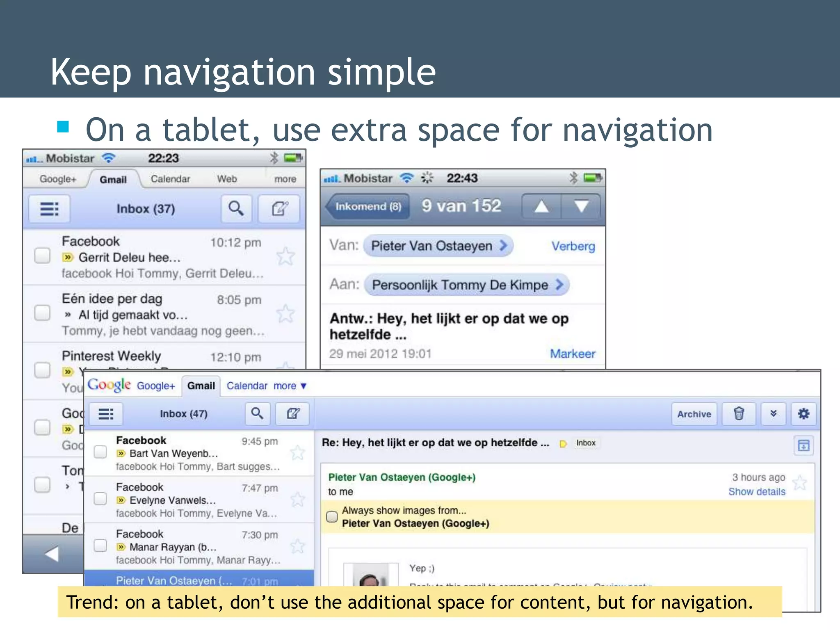Tap the sender profile photo thumbnail
840x630 pixels.
[x=371, y=574]
